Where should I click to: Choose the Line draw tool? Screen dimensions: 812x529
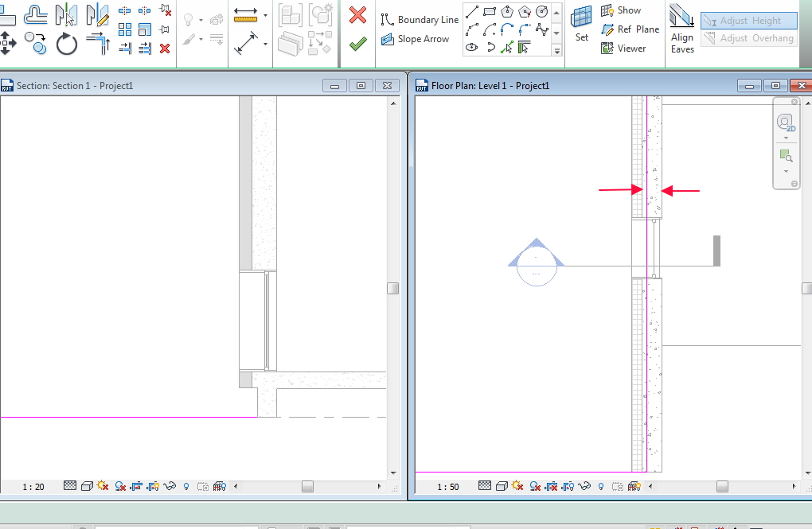pos(471,11)
